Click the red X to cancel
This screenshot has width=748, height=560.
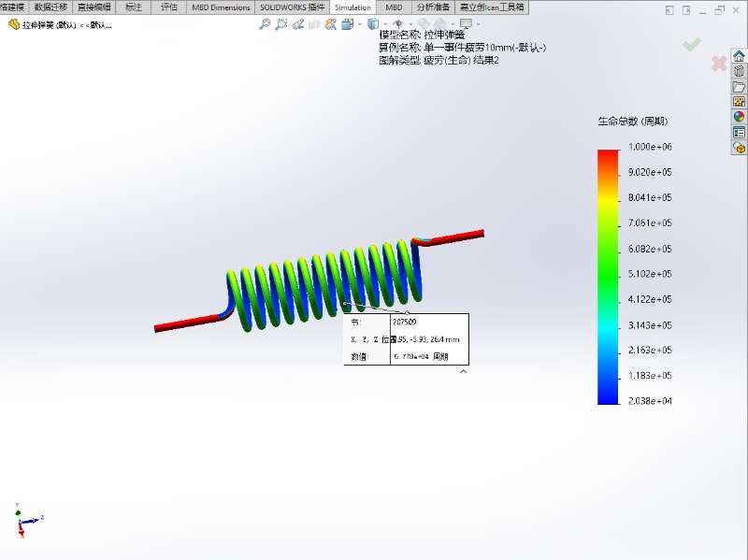[x=718, y=64]
